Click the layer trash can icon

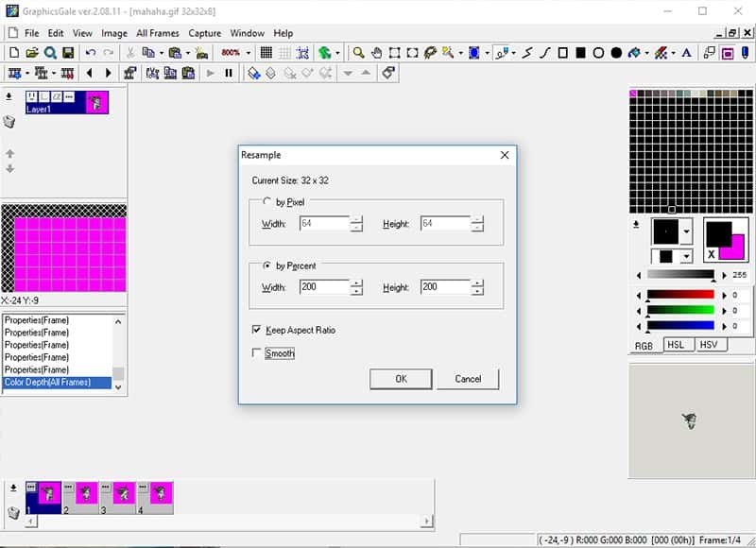(9, 122)
